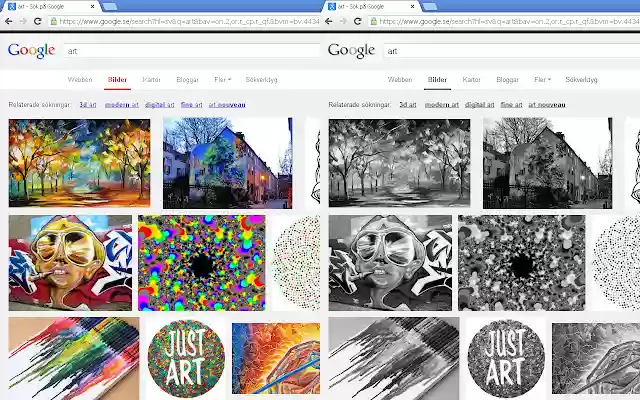
Task: Select the 'art - Sök på Google' tab in left window
Action: pos(50,7)
